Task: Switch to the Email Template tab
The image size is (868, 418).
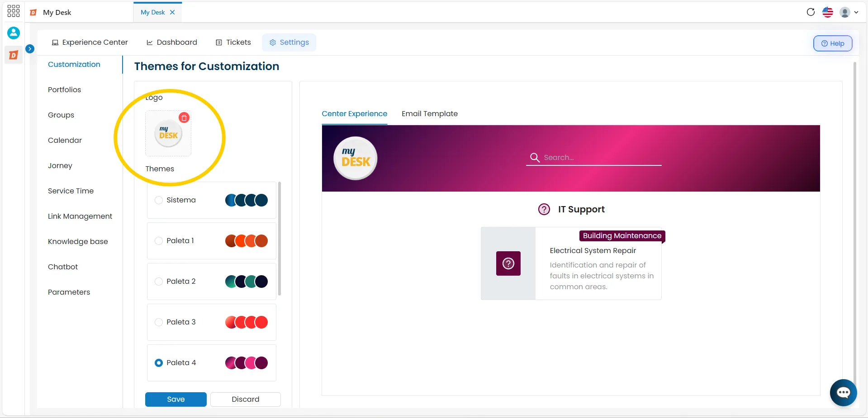Action: tap(430, 114)
